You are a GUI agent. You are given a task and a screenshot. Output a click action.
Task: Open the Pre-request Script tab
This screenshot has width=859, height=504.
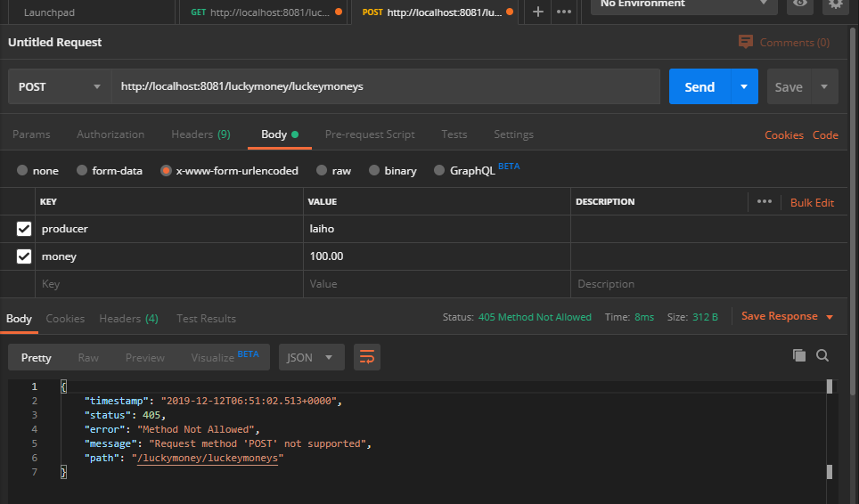370,134
